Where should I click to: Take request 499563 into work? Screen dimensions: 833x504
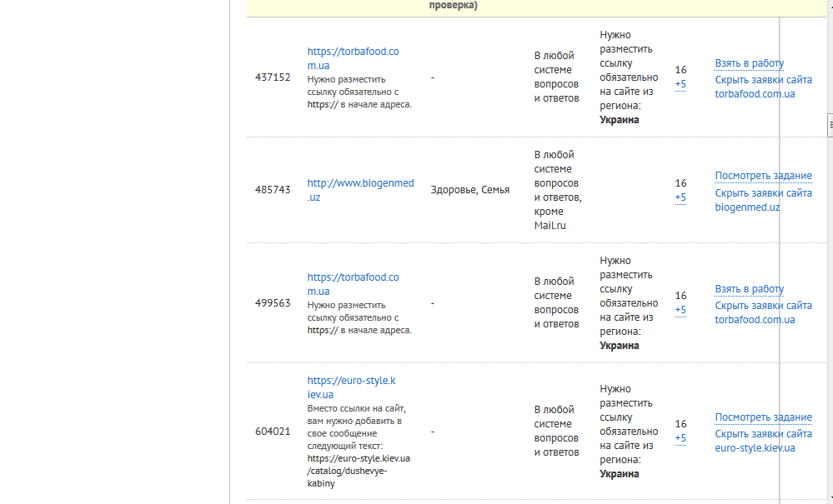tap(749, 289)
